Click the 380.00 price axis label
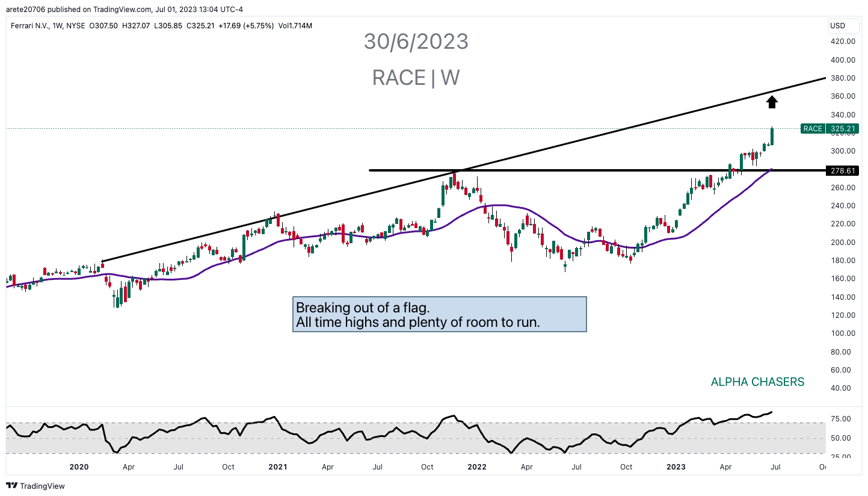This screenshot has height=496, width=868. point(843,78)
